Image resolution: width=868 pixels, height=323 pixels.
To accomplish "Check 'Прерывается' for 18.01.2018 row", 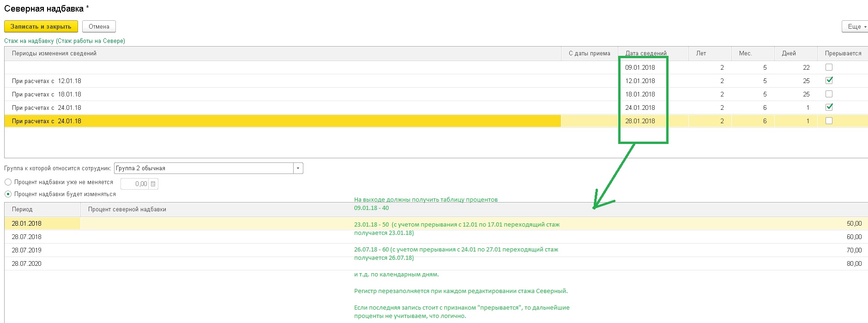I will 829,94.
